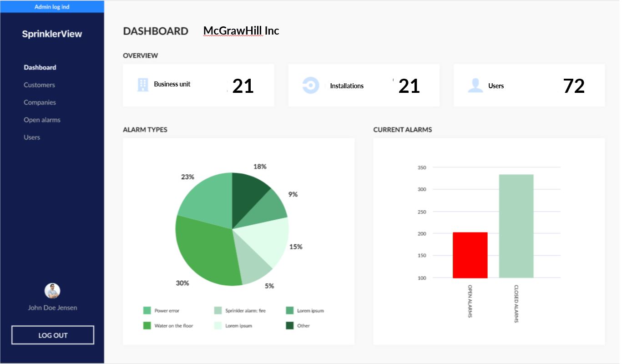The width and height of the screenshot is (622, 364).
Task: Click the Installations card label
Action: (347, 86)
